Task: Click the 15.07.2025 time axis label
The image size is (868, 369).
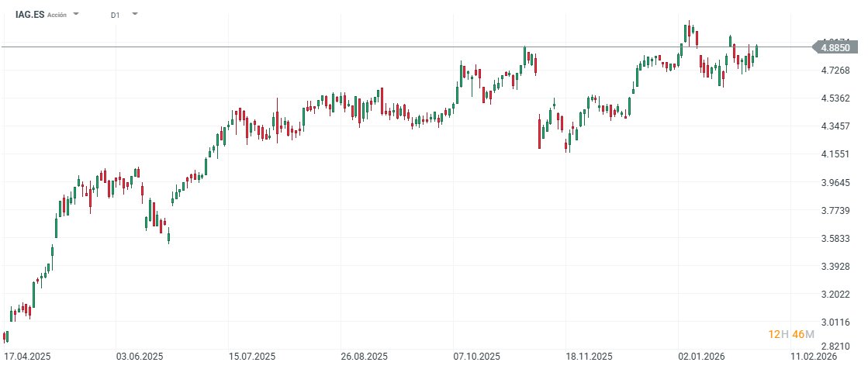Action: click(252, 357)
